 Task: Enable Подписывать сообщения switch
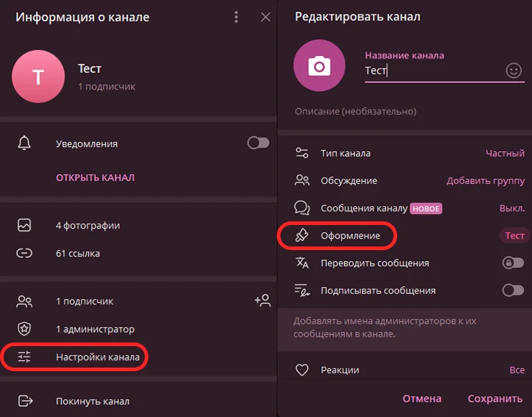[513, 290]
